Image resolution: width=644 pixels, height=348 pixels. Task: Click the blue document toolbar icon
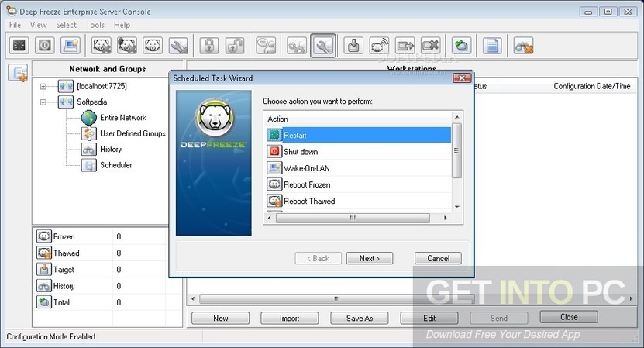coord(492,45)
